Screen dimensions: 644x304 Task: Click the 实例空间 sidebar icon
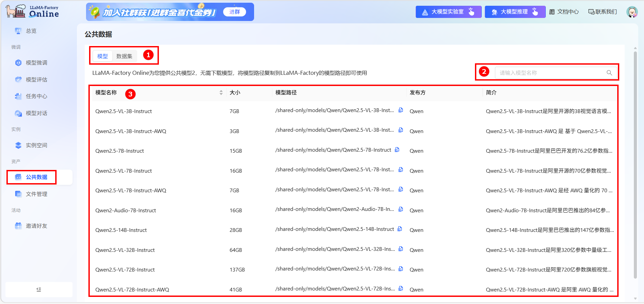(18, 145)
